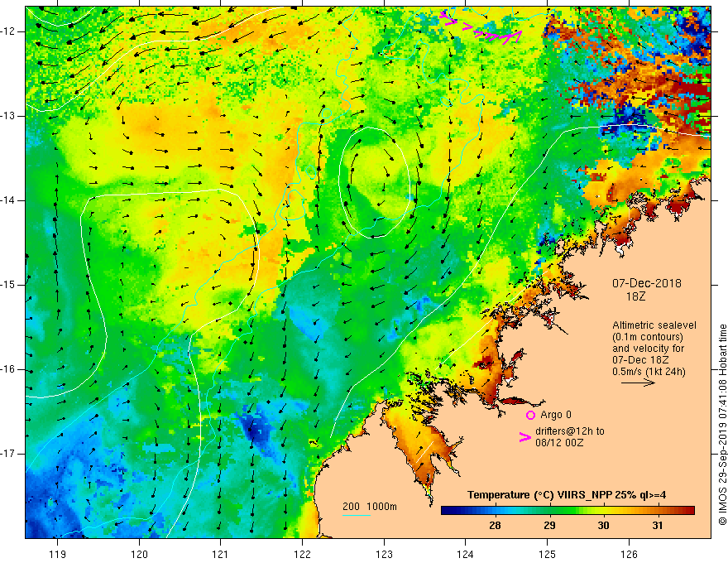Click the longitude axis label '125'
The width and height of the screenshot is (728, 563).
(x=548, y=554)
